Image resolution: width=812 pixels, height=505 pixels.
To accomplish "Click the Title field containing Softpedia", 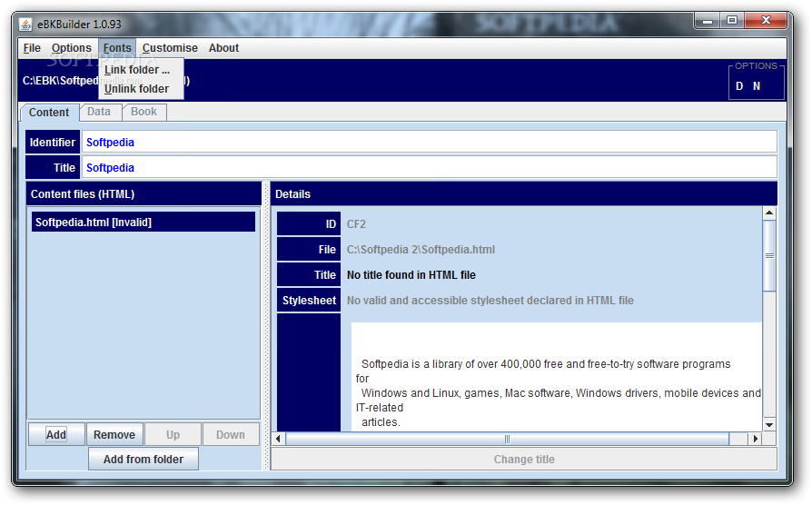I will [430, 167].
